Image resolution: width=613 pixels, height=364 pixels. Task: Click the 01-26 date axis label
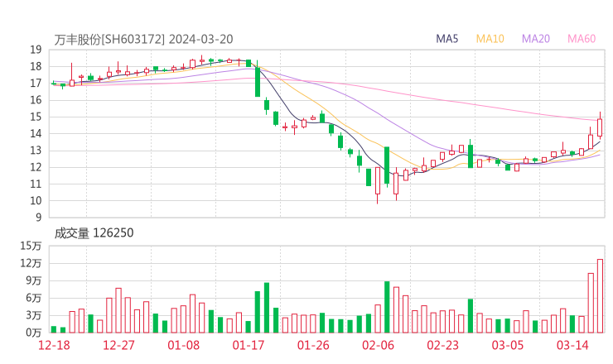point(313,345)
